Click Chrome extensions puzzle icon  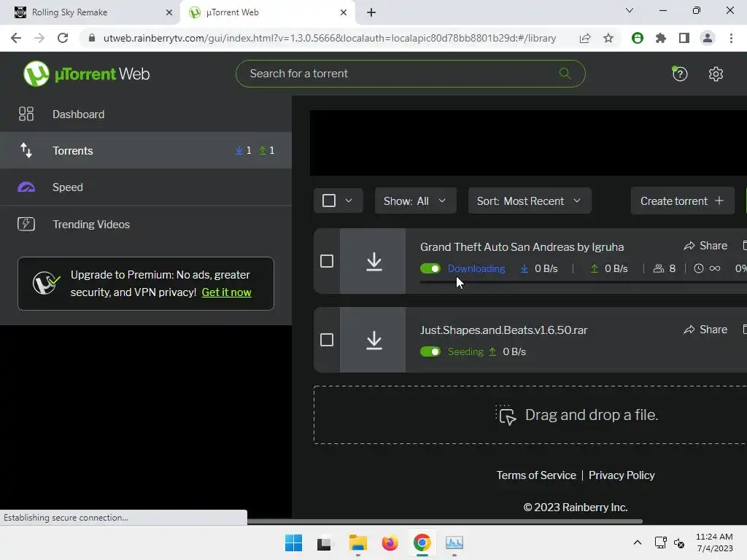[660, 38]
